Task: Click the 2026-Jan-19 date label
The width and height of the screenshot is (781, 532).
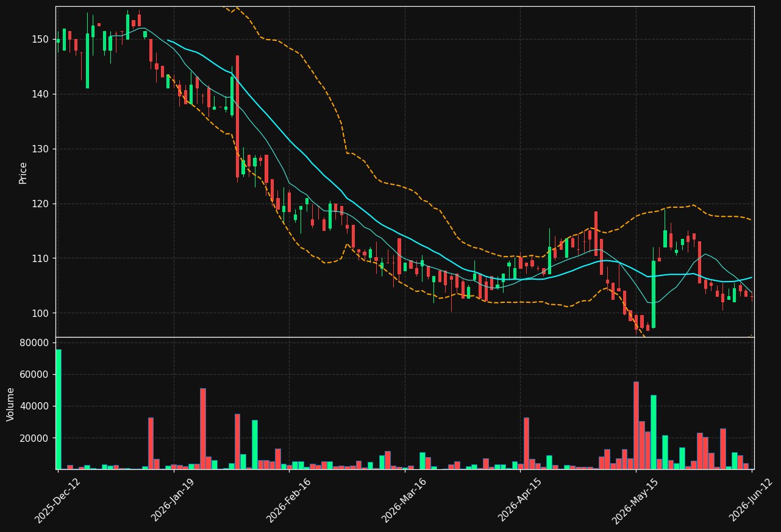Action: point(173,500)
